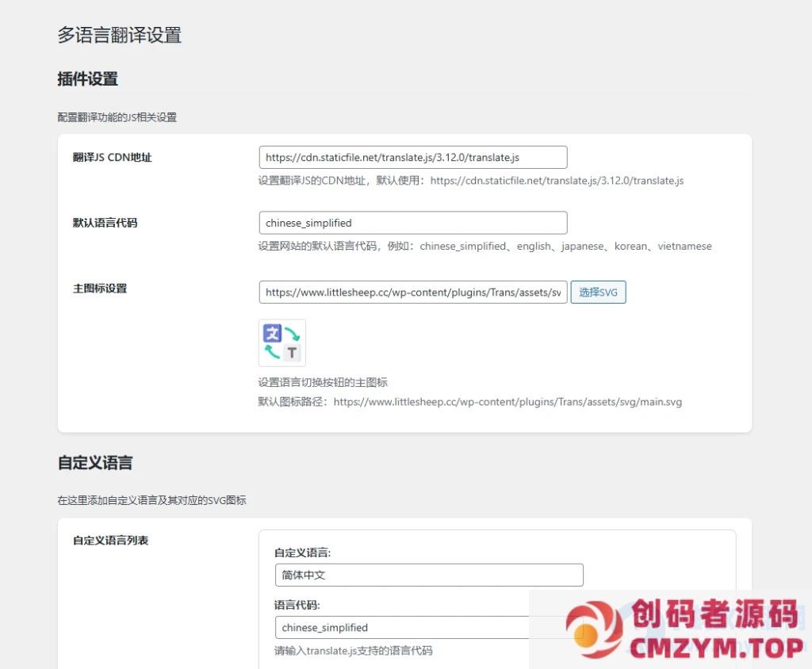This screenshot has height=669, width=812.
Task: Click the 插件设置 section heading
Action: tap(87, 78)
